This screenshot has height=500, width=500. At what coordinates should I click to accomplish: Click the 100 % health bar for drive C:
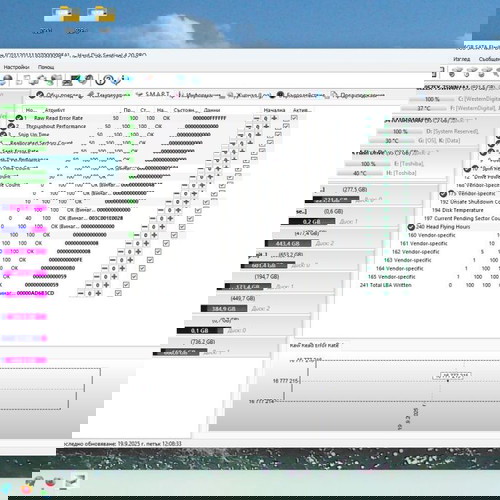tap(432, 99)
